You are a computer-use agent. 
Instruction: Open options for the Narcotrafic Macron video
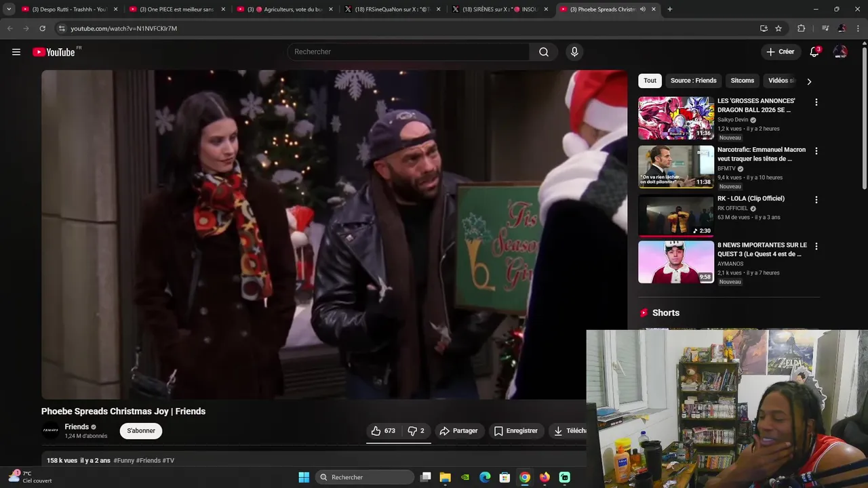tap(816, 151)
